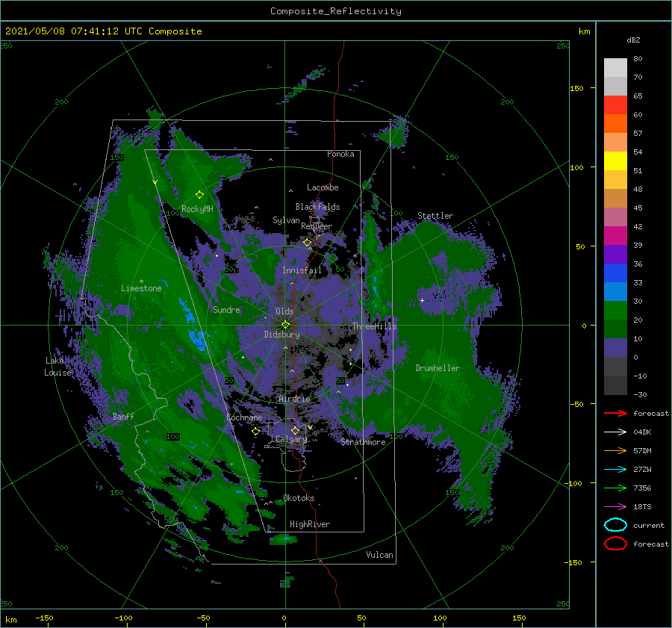This screenshot has height=628, width=672.
Task: Click the red forecast ellipse icon
Action: 615,544
